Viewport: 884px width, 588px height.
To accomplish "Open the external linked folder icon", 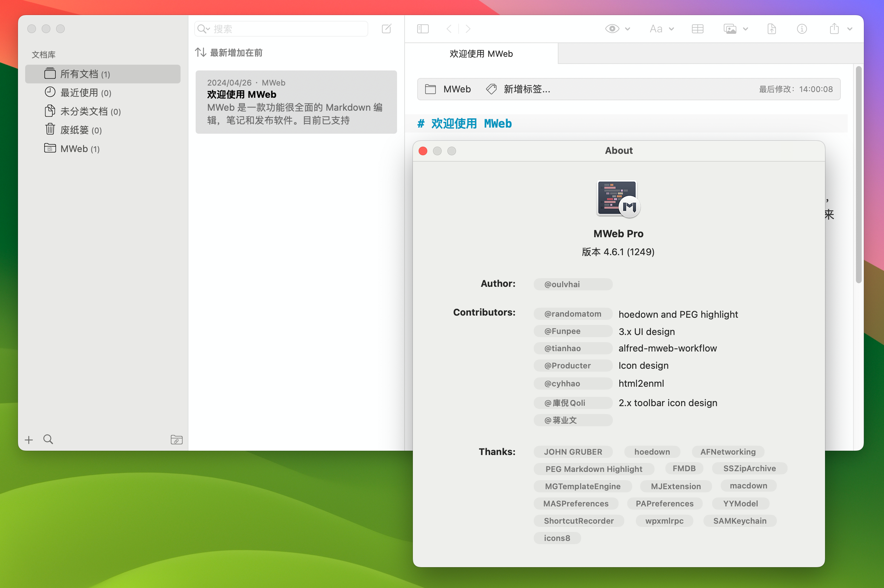I will coord(176,440).
